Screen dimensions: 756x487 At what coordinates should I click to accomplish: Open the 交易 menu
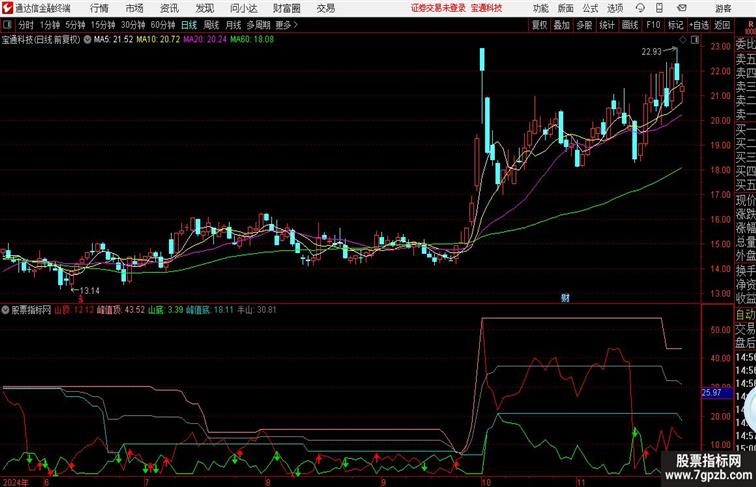(x=325, y=8)
